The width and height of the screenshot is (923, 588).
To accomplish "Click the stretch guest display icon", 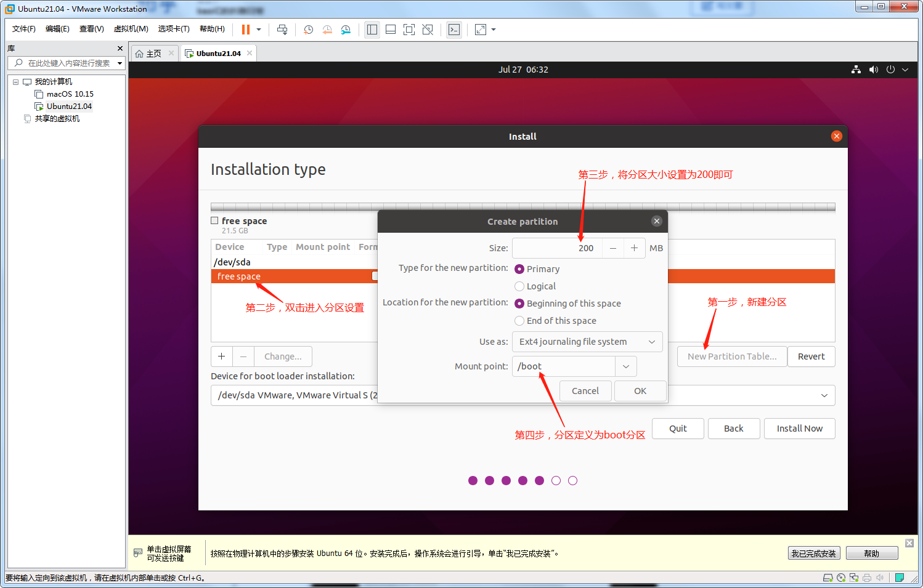I will point(481,30).
